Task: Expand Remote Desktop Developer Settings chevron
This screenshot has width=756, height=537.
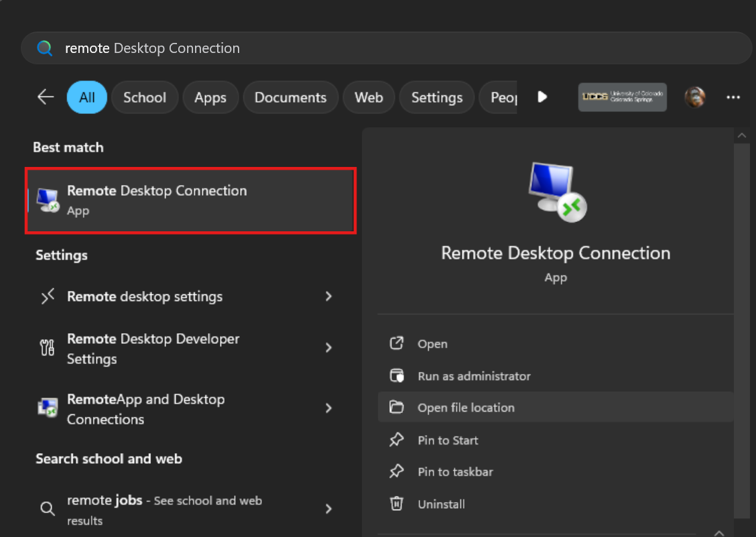Action: pos(329,347)
